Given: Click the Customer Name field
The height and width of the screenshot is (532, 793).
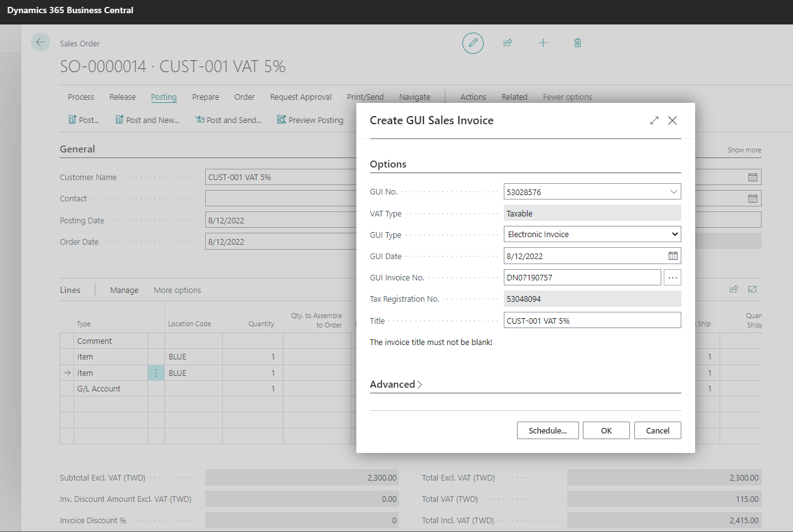Looking at the screenshot, I should click(281, 178).
